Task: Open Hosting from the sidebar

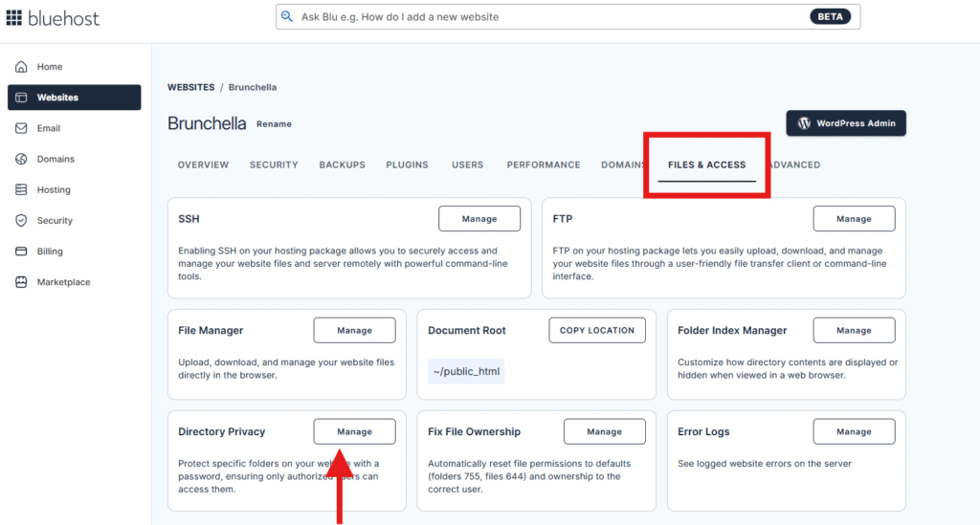Action: pyautogui.click(x=75, y=189)
